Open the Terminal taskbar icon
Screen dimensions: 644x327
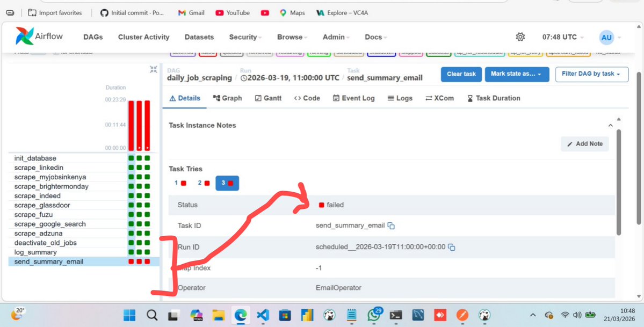[x=396, y=316]
